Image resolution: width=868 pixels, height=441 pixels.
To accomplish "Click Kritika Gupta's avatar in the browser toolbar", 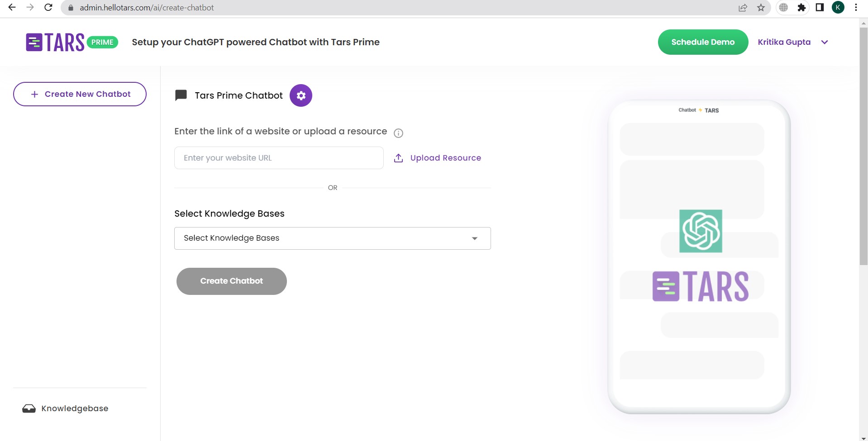I will [x=838, y=7].
